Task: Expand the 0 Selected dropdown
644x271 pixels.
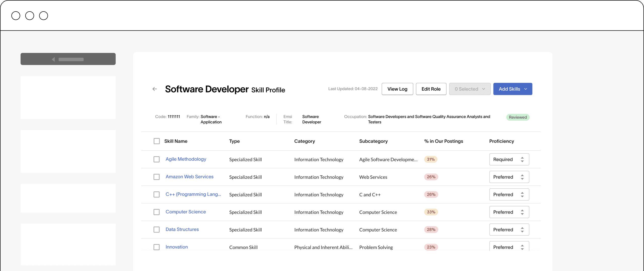Action: (x=469, y=89)
